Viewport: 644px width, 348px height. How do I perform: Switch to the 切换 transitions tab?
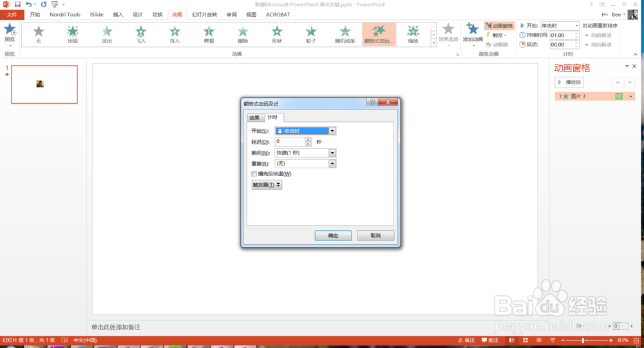pyautogui.click(x=157, y=14)
